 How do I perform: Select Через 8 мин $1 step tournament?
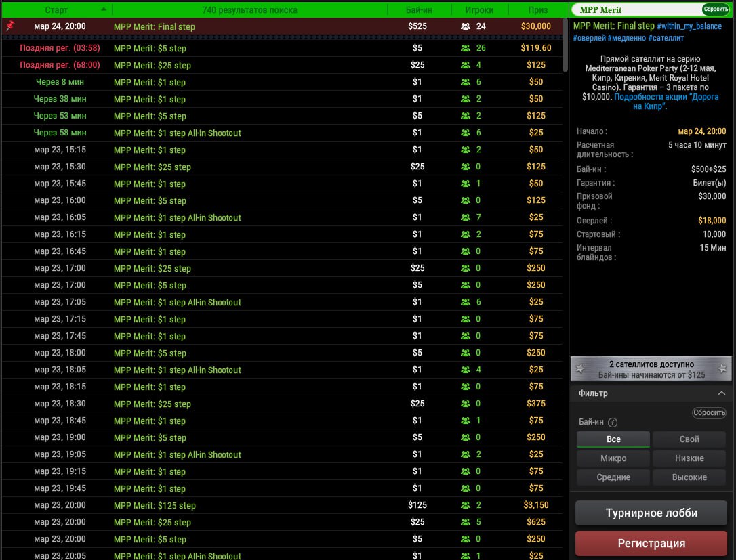coord(282,82)
